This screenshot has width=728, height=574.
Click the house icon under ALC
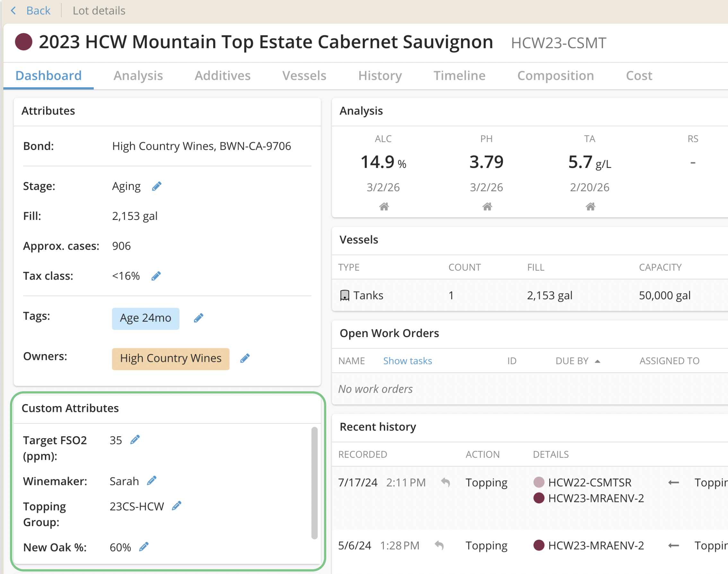(x=384, y=206)
